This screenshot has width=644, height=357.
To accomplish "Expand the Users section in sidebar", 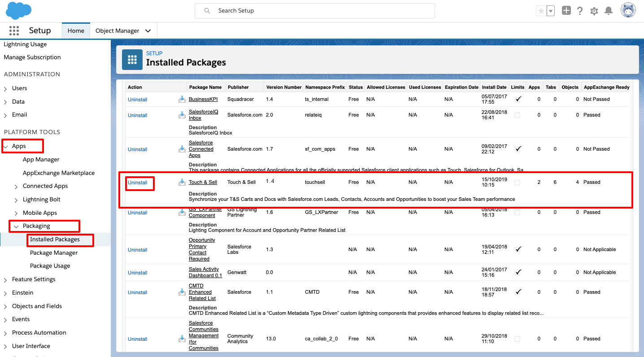I will (x=5, y=89).
